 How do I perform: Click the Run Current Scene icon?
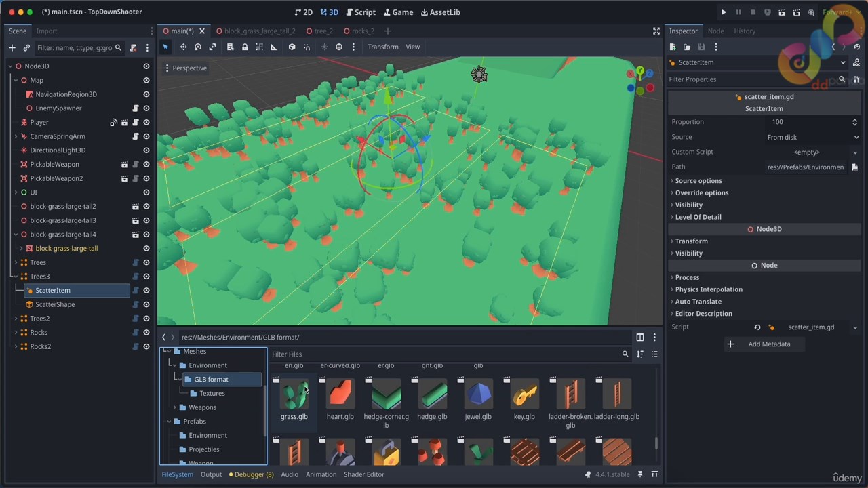782,12
